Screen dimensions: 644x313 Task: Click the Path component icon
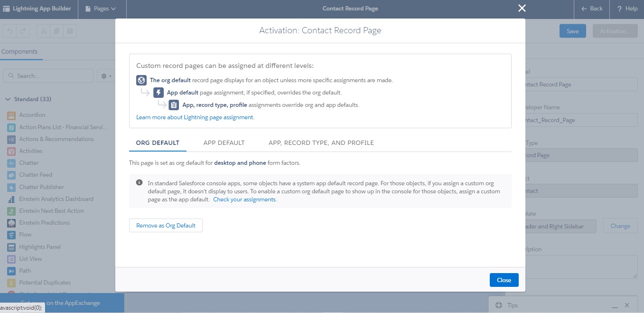[x=11, y=270]
